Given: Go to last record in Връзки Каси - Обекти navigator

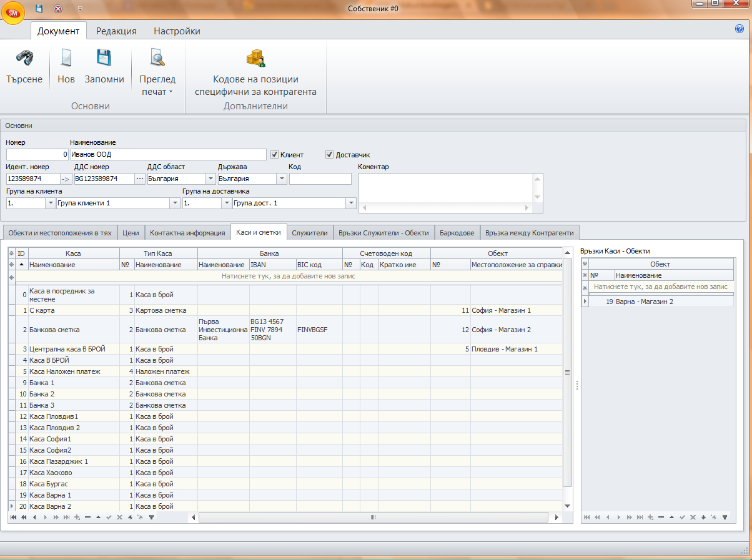Looking at the screenshot, I should click(640, 518).
